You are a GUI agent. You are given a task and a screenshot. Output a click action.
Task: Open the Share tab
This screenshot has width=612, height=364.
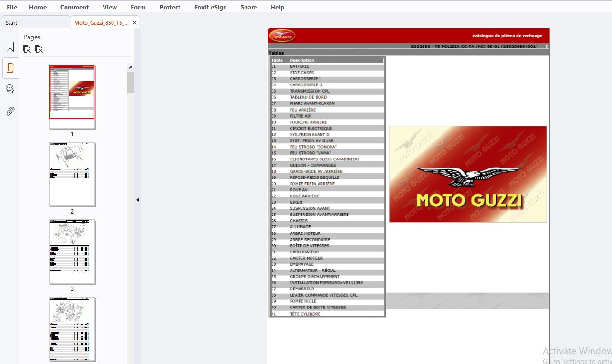click(x=249, y=7)
